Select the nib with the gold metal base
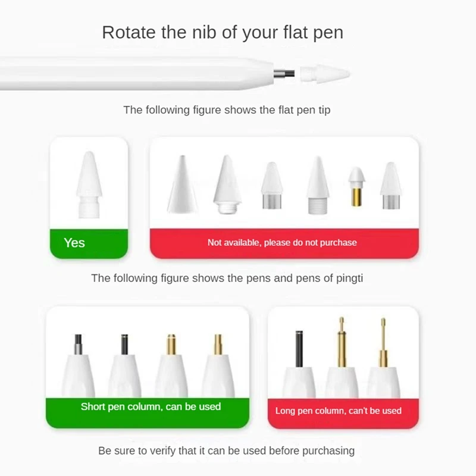 356,187
